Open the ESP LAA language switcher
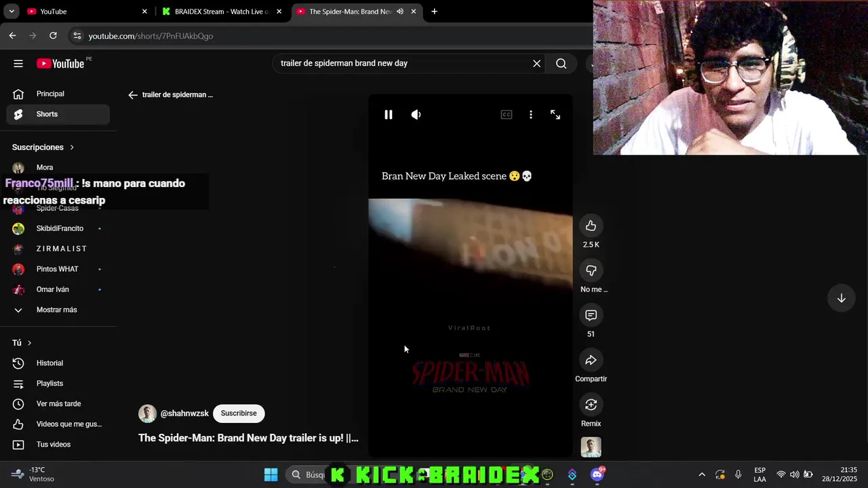868x488 pixels. pos(759,474)
